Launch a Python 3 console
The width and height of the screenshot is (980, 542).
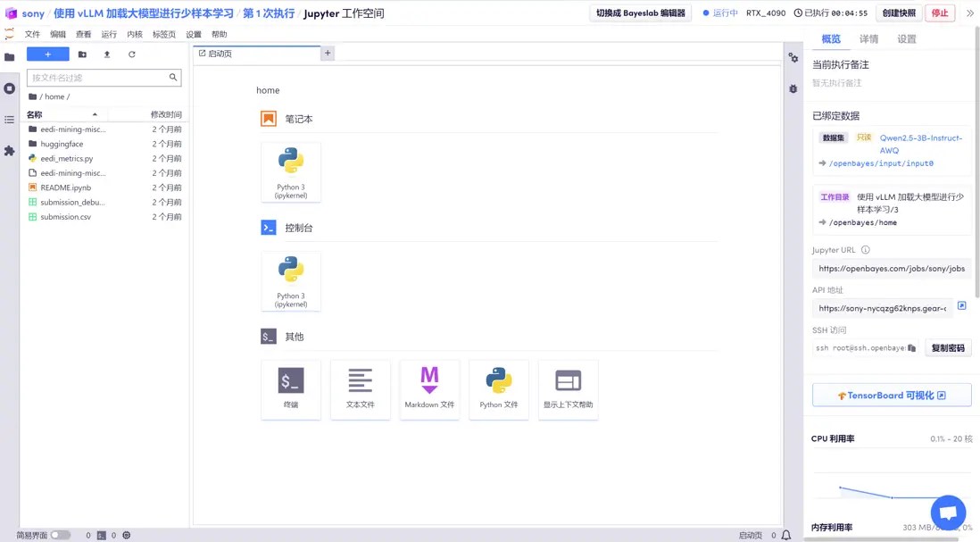[291, 281]
